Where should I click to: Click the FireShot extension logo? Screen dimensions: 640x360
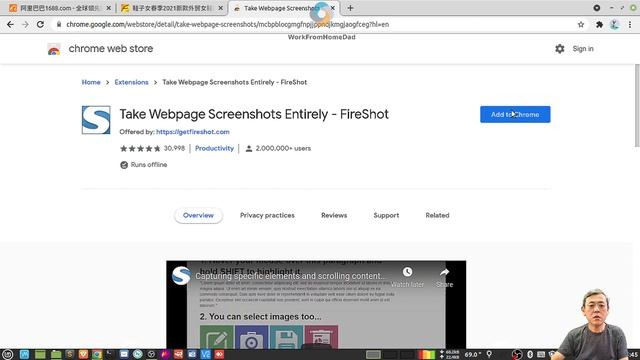tap(96, 120)
